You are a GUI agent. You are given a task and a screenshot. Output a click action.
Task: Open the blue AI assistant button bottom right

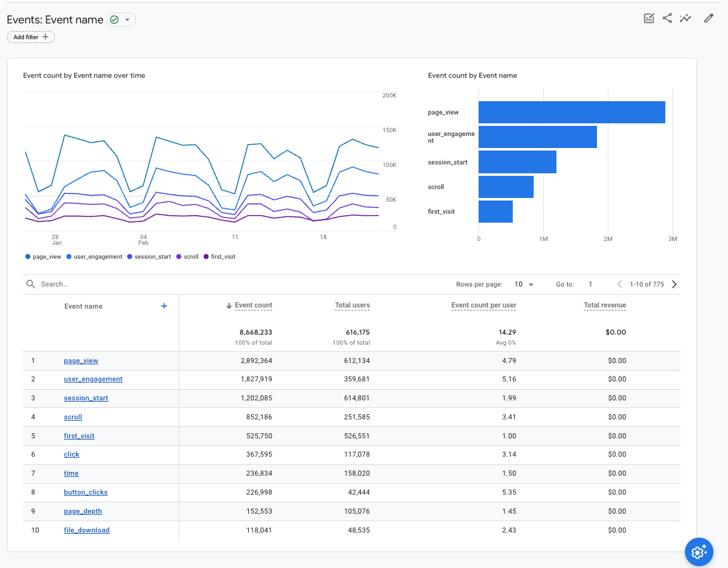click(699, 552)
